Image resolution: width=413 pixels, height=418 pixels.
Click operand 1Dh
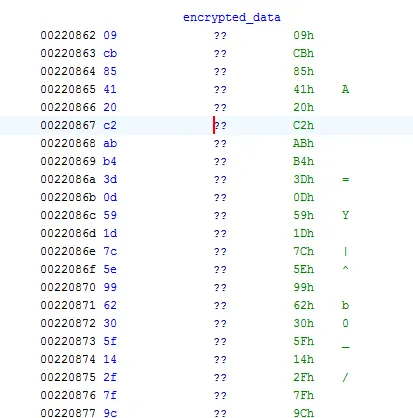pos(303,233)
